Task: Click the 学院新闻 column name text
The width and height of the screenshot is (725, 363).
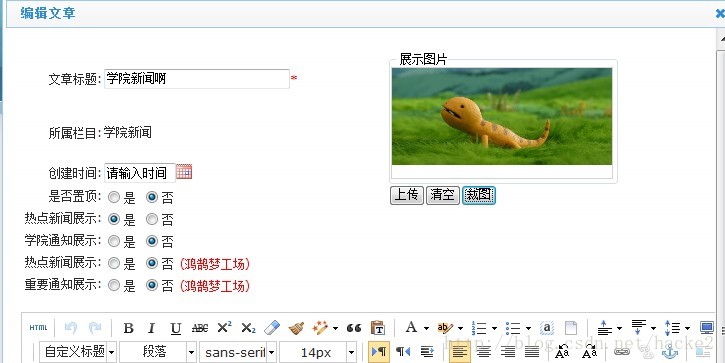Action: (128, 133)
